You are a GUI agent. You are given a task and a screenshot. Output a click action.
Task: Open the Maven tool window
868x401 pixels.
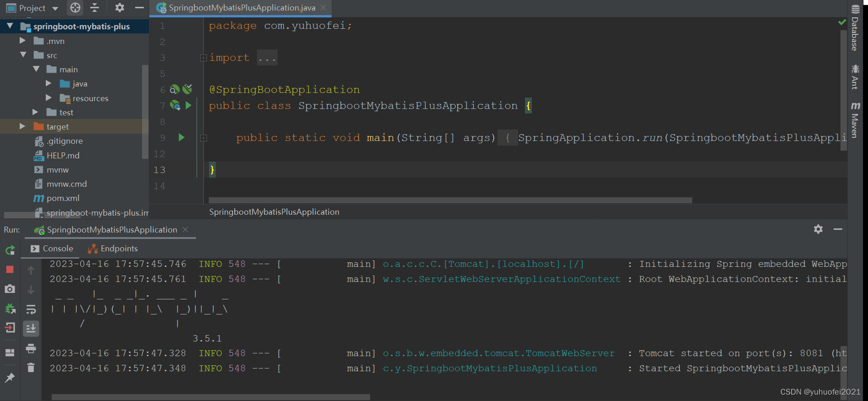tap(855, 120)
